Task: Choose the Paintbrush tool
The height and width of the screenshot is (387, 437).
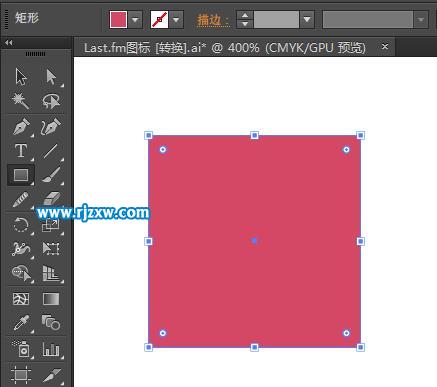Action: (51, 175)
